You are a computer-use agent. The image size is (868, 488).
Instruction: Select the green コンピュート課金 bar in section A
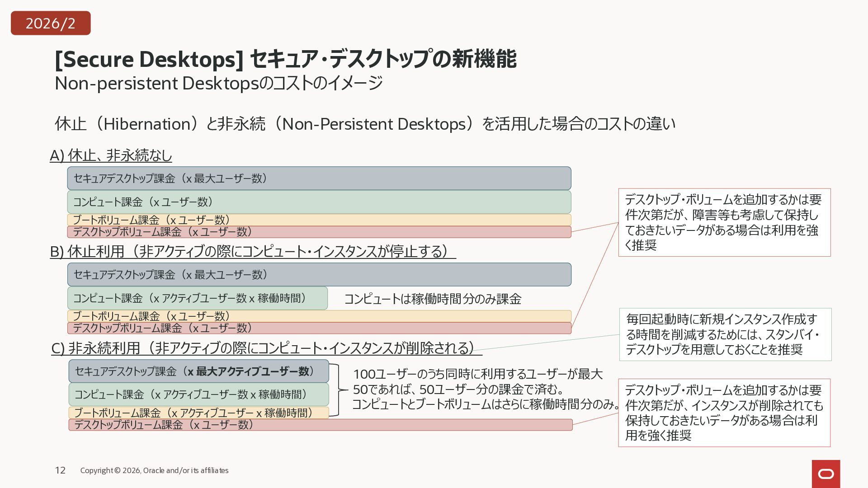[319, 202]
